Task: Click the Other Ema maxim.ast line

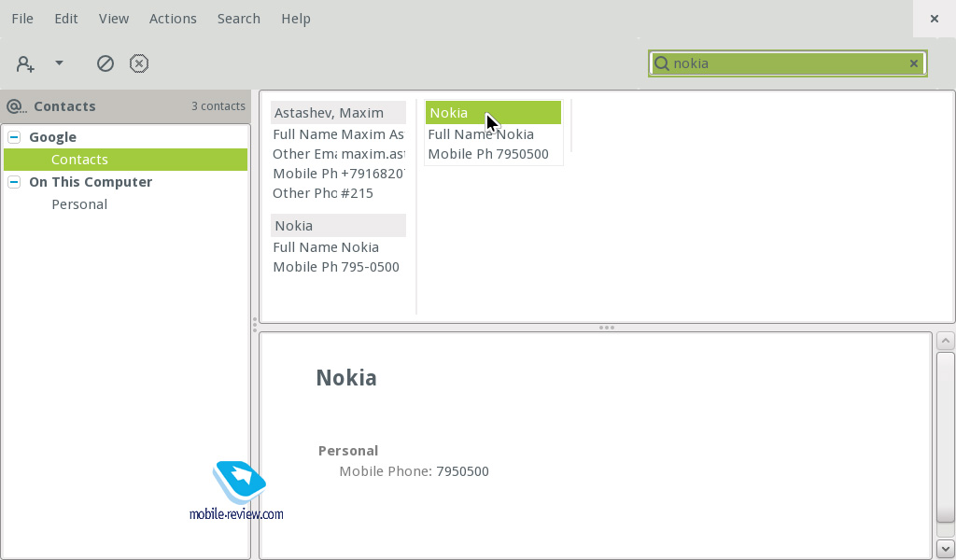Action: pyautogui.click(x=338, y=154)
